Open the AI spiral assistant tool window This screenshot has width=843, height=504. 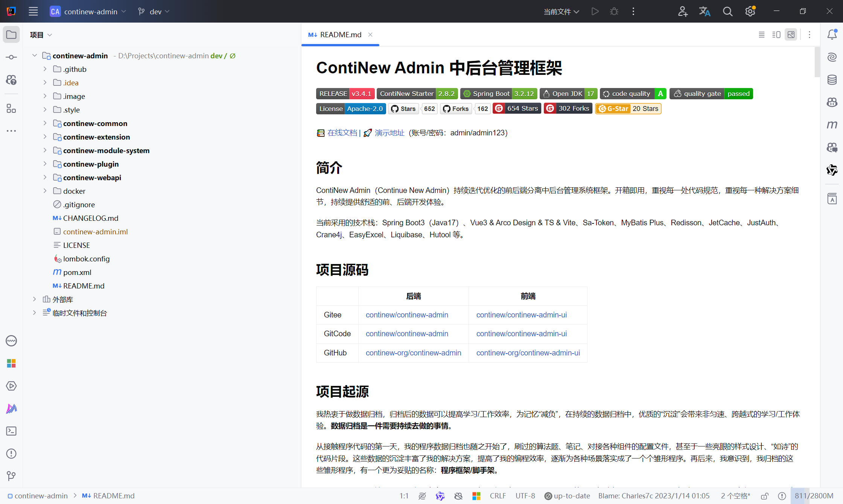point(832,57)
